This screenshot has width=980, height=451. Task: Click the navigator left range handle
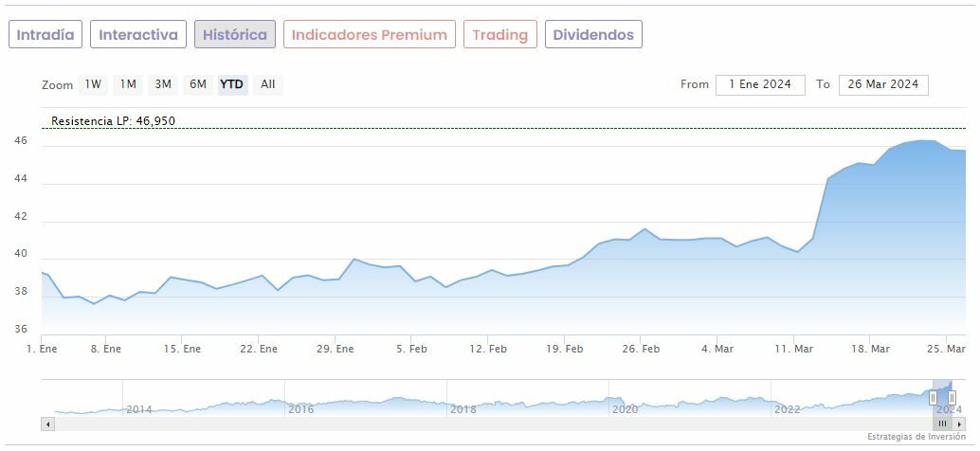pos(933,398)
